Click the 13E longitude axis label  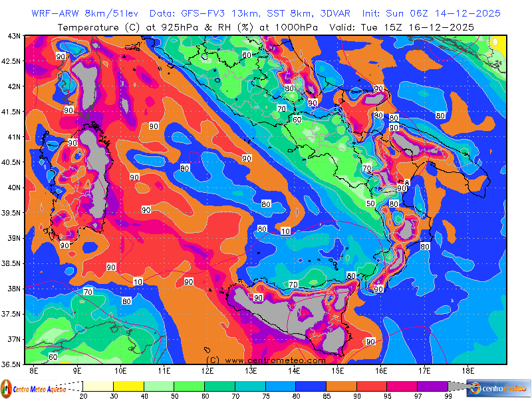(251, 370)
